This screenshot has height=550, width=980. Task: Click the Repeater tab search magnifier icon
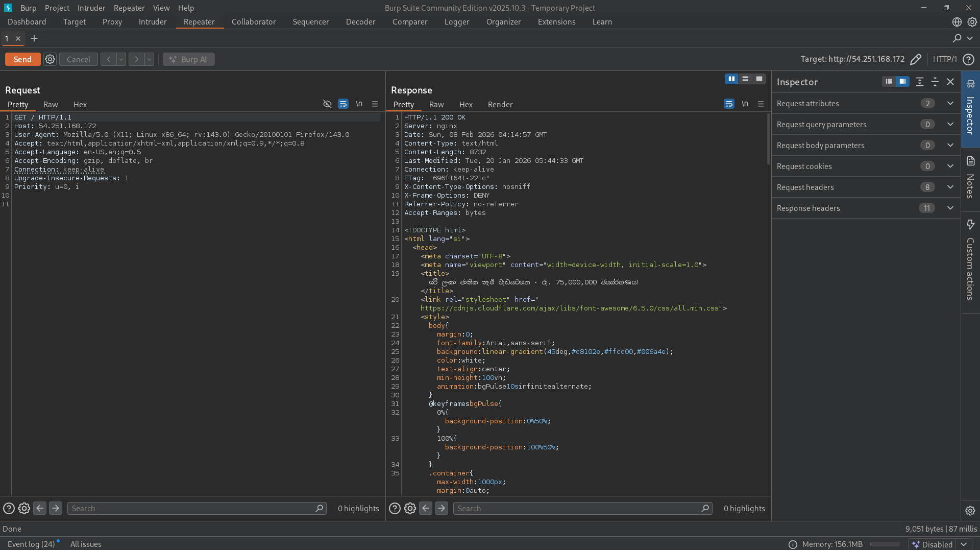(x=957, y=38)
